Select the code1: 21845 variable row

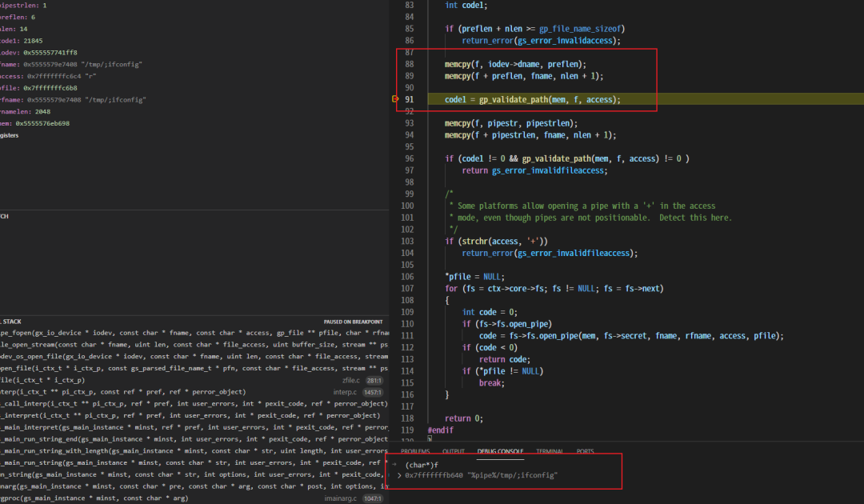pos(194,41)
